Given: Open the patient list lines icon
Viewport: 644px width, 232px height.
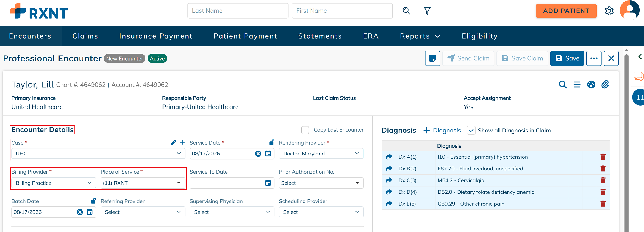Looking at the screenshot, I should 577,85.
